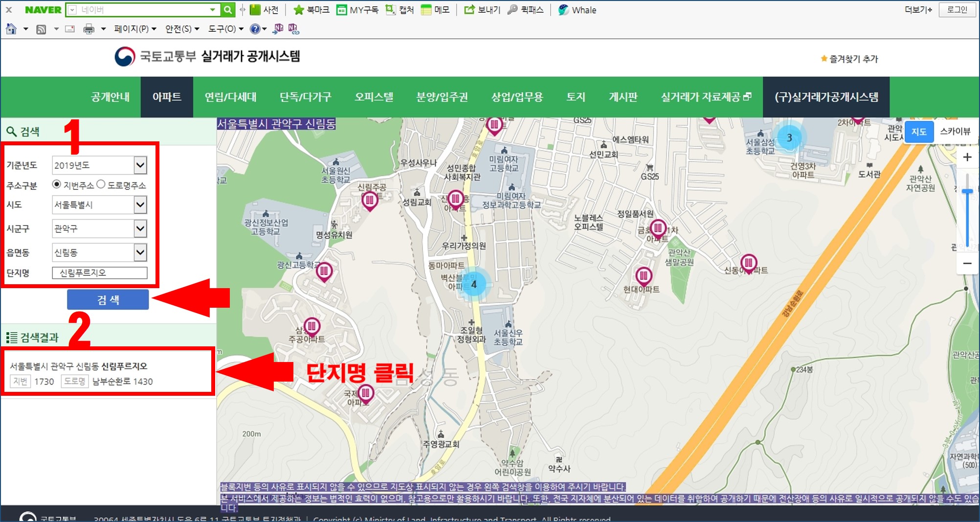This screenshot has width=980, height=522.
Task: Select the 도로명주소 radio button
Action: coord(101,184)
